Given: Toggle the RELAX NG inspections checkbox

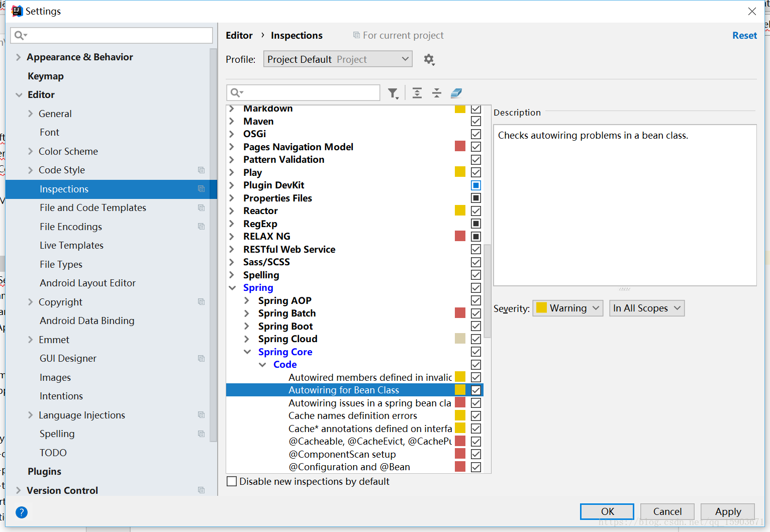Looking at the screenshot, I should point(476,237).
